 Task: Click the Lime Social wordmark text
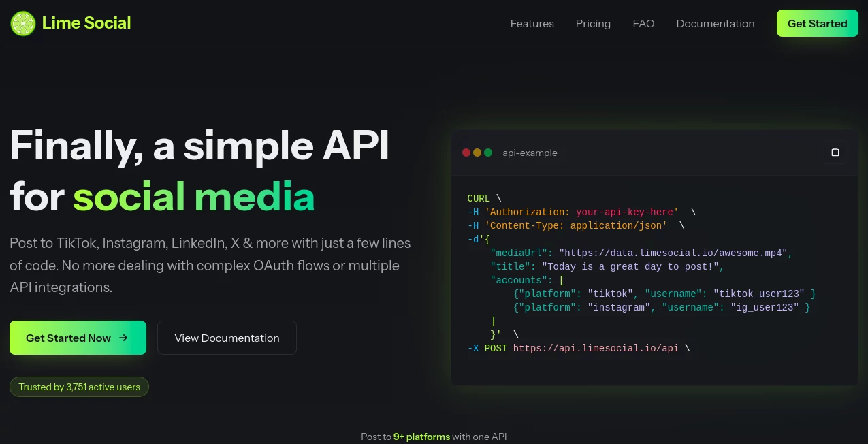coord(86,22)
